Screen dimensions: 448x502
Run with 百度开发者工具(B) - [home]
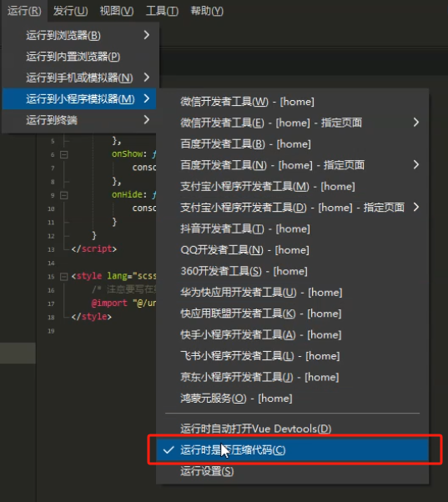click(292, 144)
